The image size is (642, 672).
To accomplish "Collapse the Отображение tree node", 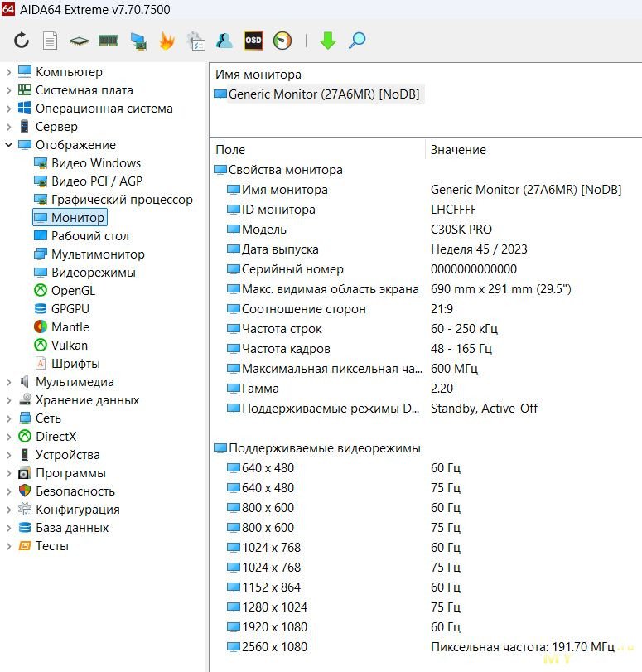I will coord(8,145).
